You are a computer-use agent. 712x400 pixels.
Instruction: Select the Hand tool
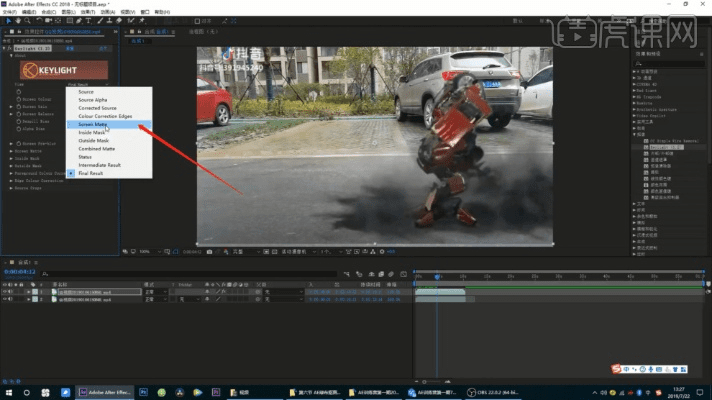(17, 22)
